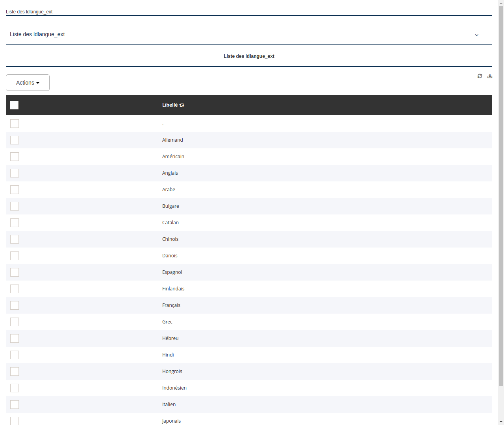Image resolution: width=504 pixels, height=425 pixels.
Task: Select the Français row checkbox
Action: (14, 305)
